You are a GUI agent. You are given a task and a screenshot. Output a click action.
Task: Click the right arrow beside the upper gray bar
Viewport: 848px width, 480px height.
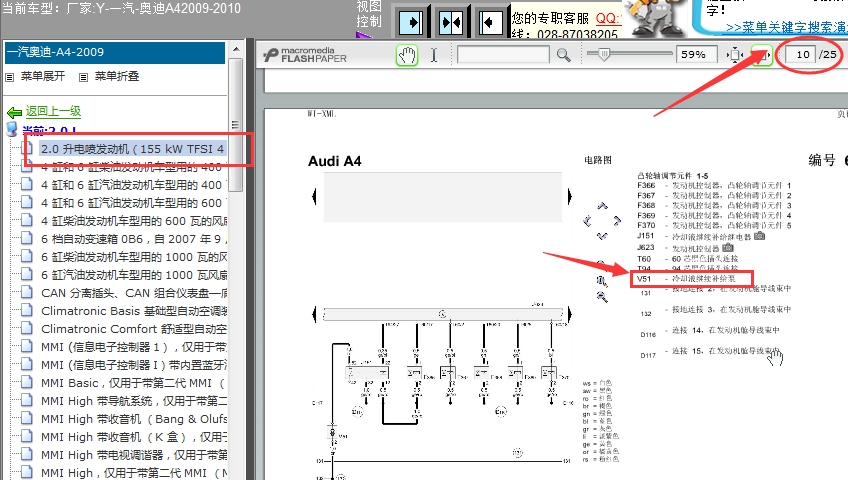coord(569,196)
